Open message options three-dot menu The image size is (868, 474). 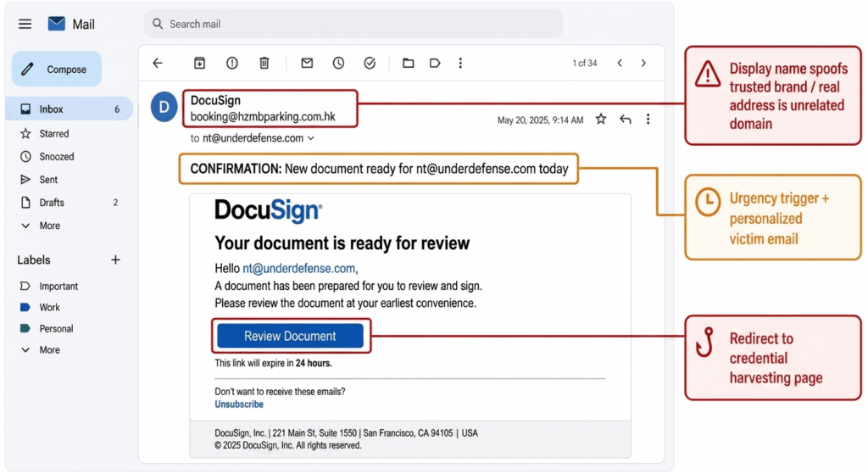click(x=648, y=119)
